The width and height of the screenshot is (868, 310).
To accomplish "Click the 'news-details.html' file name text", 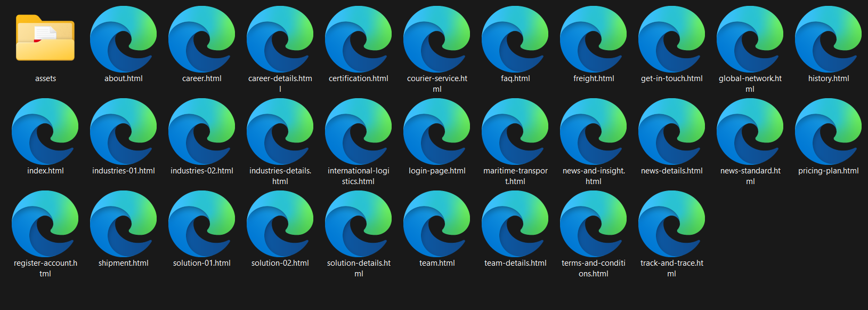I will coord(672,171).
